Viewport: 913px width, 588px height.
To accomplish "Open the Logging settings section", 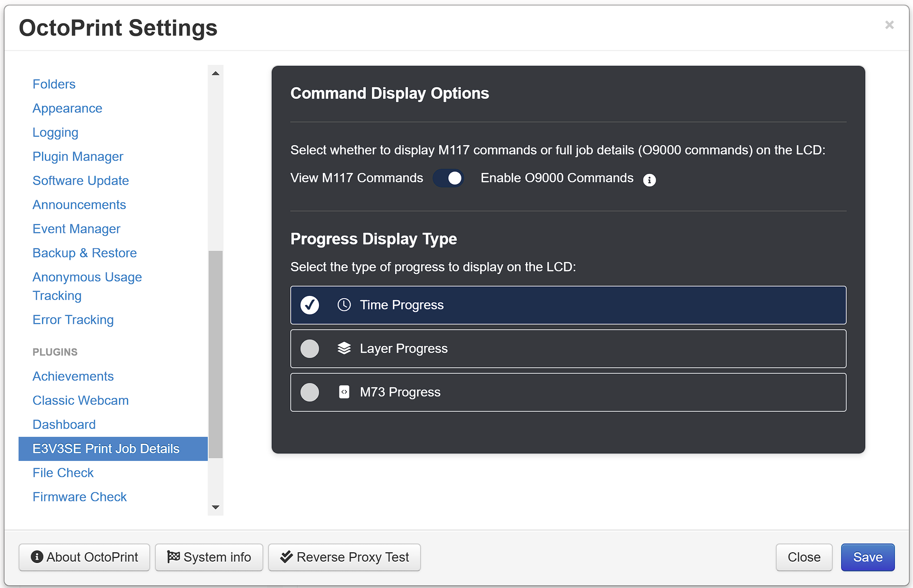I will click(x=55, y=132).
